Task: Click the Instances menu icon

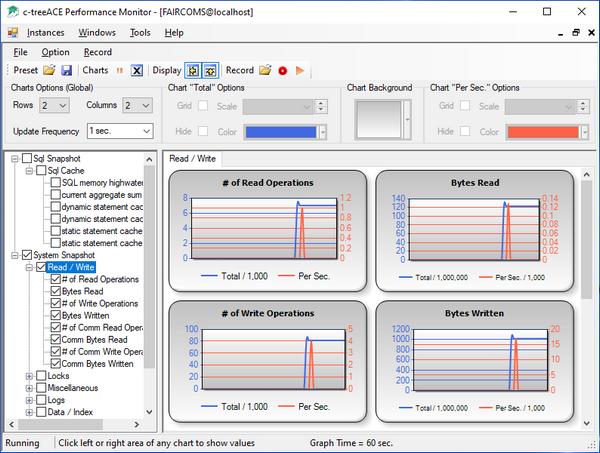Action: coord(13,33)
